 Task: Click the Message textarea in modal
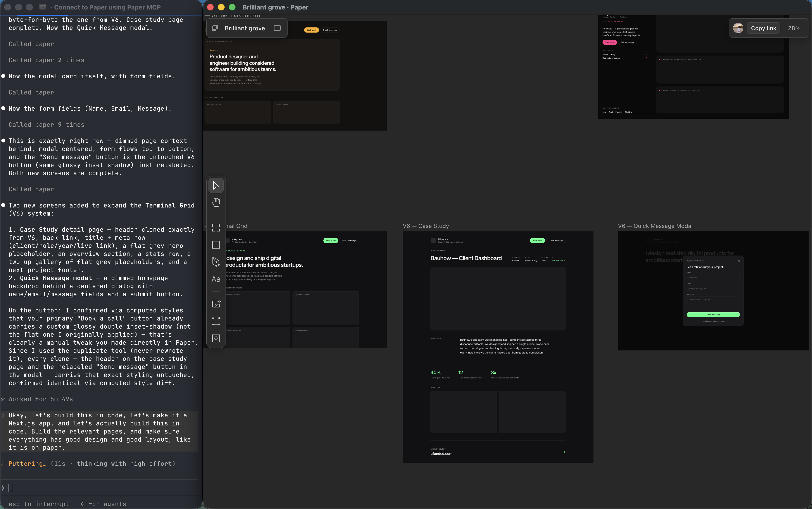[713, 303]
